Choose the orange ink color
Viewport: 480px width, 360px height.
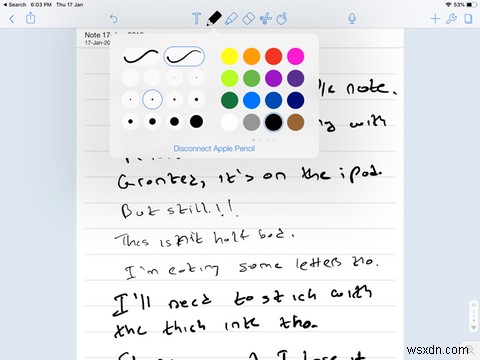[251, 56]
